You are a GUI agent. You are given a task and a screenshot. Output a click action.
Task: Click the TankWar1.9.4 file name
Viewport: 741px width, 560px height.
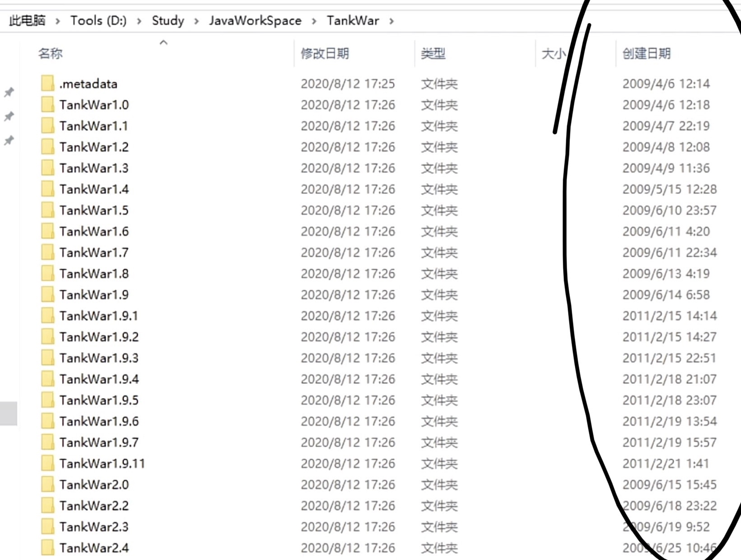click(x=99, y=379)
